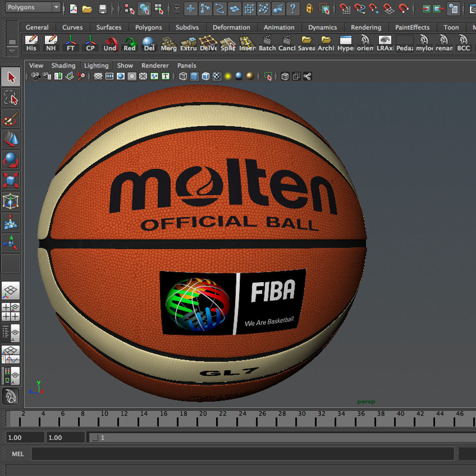Toggle the Isolate Select icon
Screen dimensions: 476x476
(268, 76)
